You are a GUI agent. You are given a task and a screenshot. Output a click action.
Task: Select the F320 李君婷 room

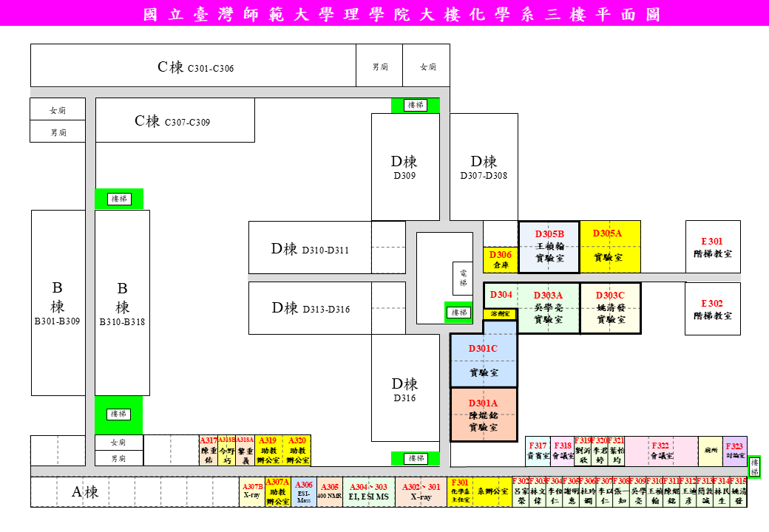pyautogui.click(x=600, y=451)
